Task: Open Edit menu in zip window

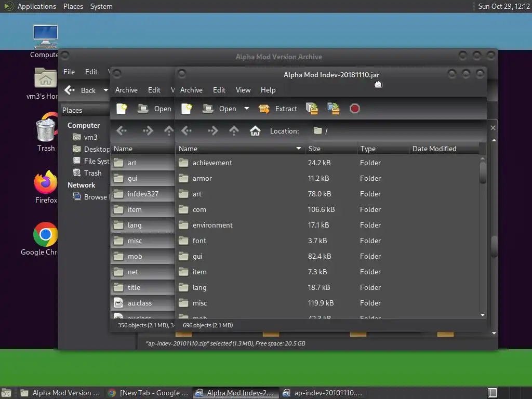Action: click(x=154, y=90)
